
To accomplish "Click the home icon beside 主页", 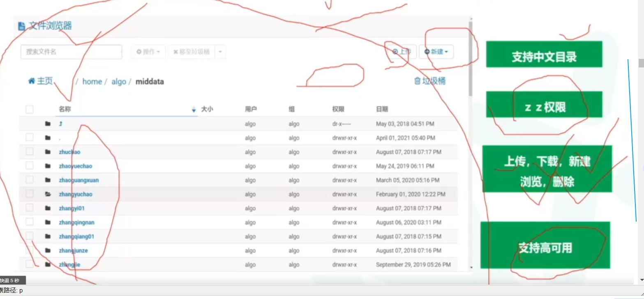I will point(32,81).
